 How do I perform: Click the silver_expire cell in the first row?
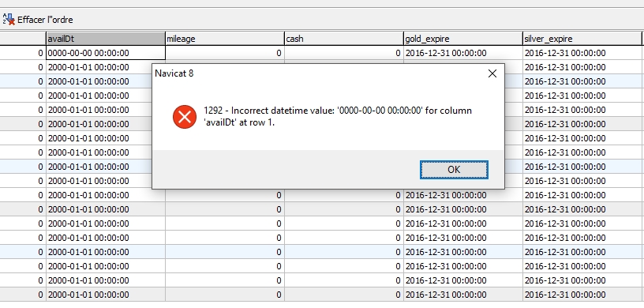(582, 53)
